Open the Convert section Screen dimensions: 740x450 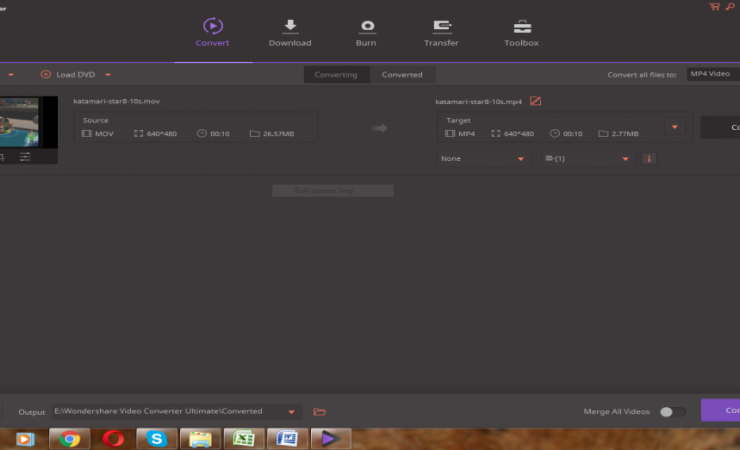tap(212, 33)
